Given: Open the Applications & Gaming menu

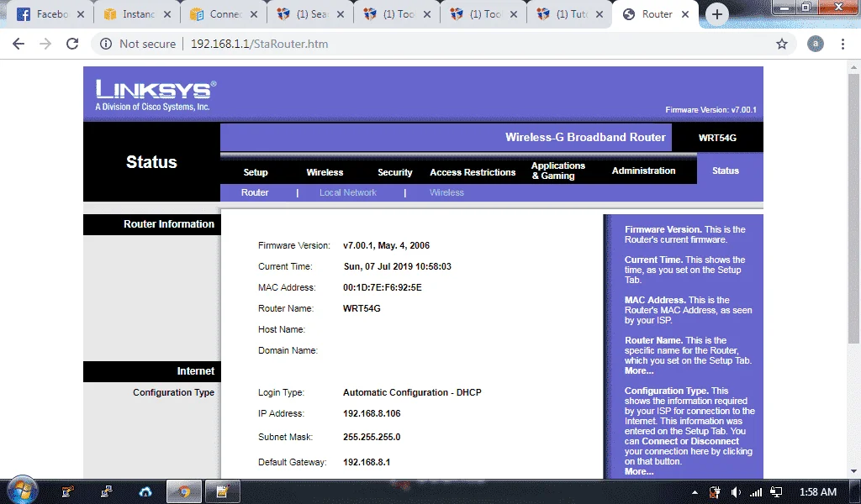Looking at the screenshot, I should [558, 171].
